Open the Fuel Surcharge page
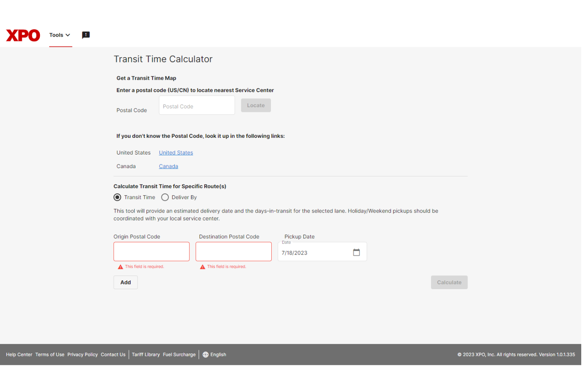588x392 pixels. (179, 354)
